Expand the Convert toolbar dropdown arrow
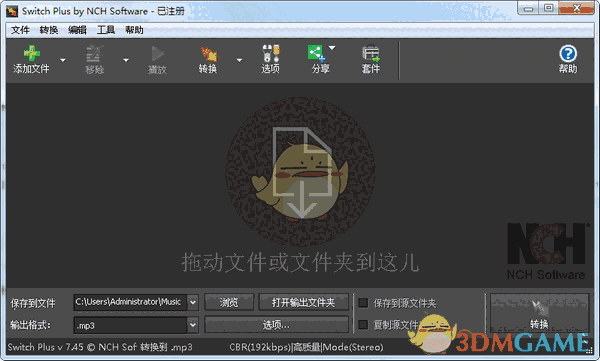This screenshot has height=361, width=600. click(x=240, y=60)
